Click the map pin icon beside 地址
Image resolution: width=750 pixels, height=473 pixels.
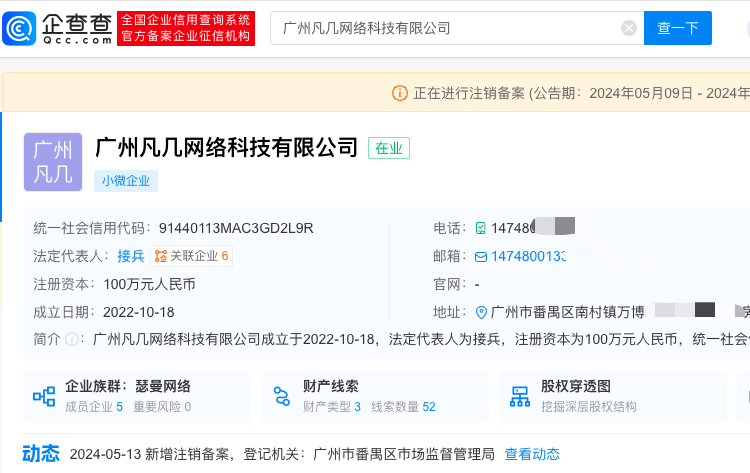(481, 313)
